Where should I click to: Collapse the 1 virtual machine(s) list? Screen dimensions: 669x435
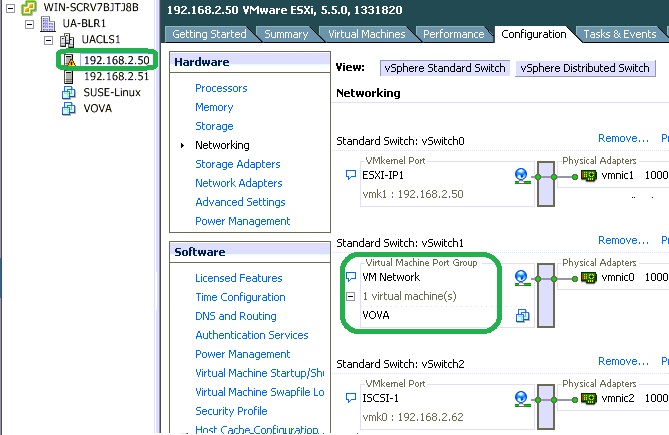click(x=351, y=296)
